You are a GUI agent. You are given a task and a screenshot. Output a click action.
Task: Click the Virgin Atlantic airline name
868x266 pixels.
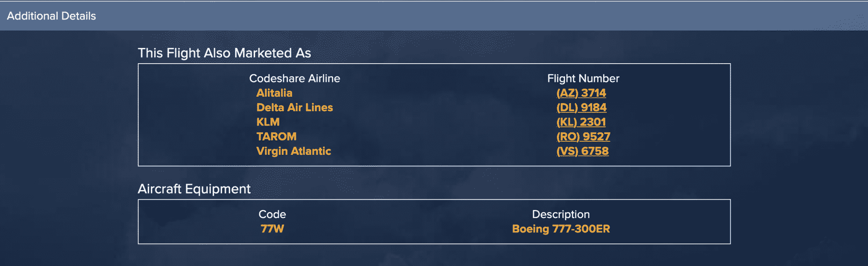(x=293, y=151)
